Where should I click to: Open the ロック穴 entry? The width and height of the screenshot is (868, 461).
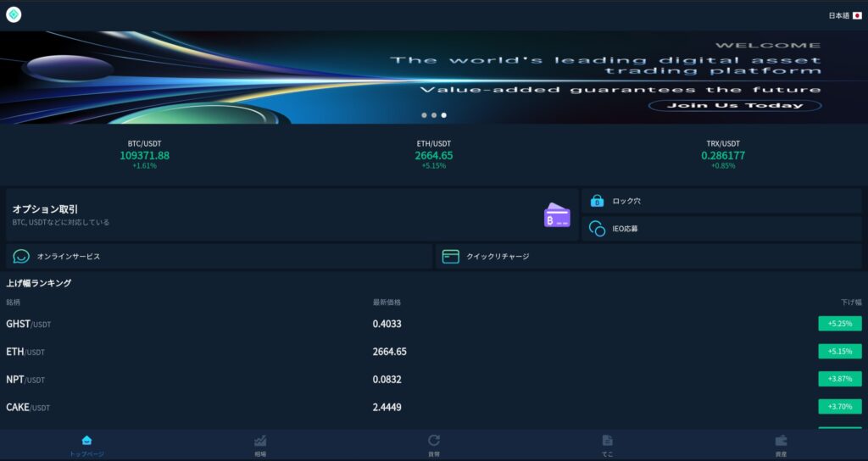pyautogui.click(x=722, y=201)
